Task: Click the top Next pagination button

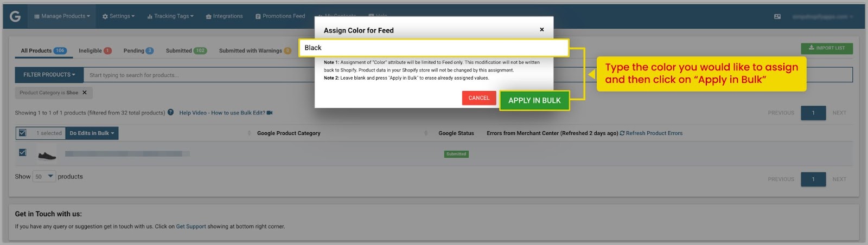Action: coord(839,113)
